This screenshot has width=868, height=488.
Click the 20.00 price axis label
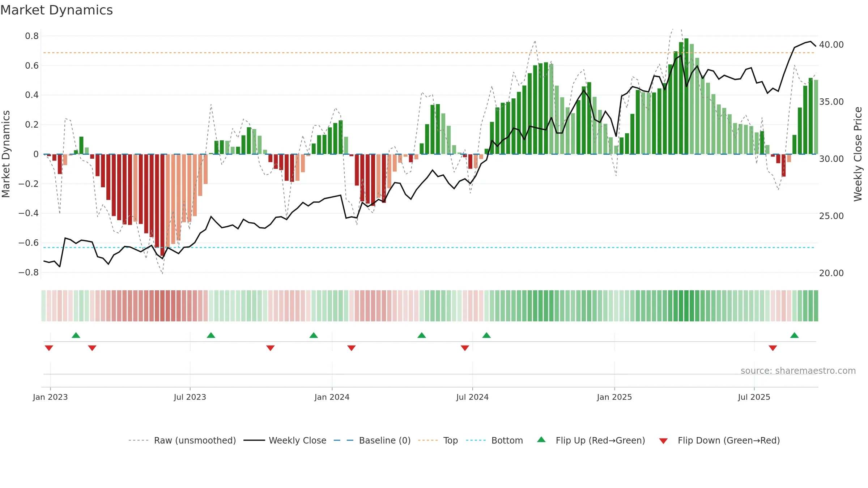click(831, 273)
